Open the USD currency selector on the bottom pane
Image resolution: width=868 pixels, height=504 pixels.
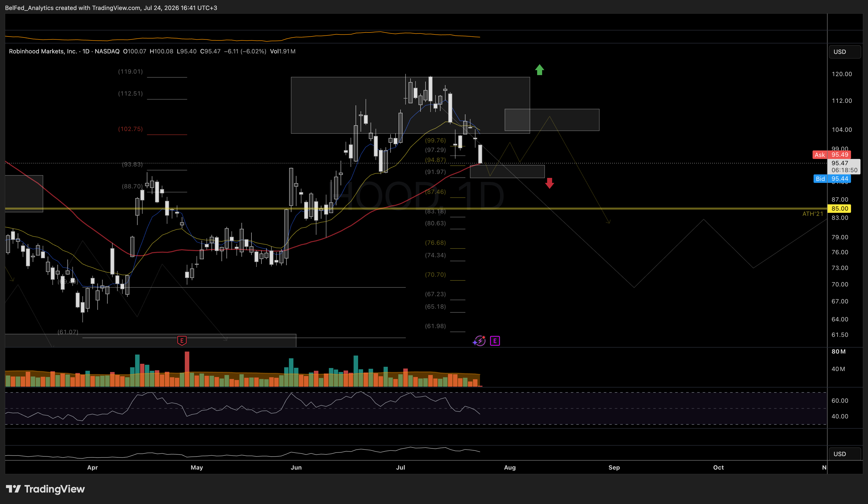pos(844,454)
